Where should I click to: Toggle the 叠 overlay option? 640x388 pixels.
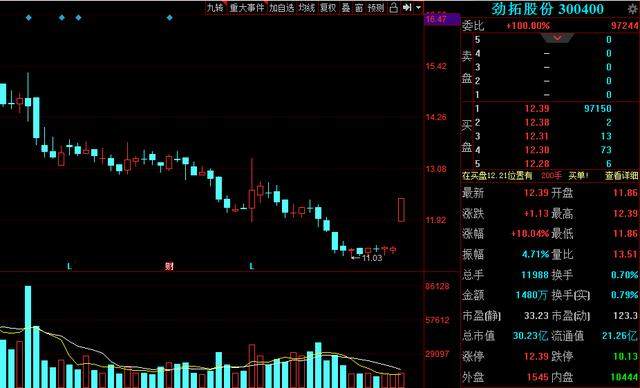coord(346,8)
